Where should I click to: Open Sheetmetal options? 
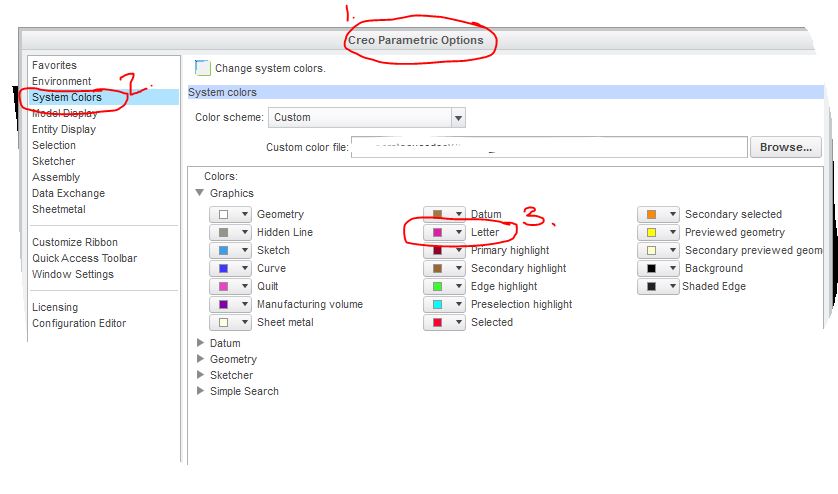59,210
